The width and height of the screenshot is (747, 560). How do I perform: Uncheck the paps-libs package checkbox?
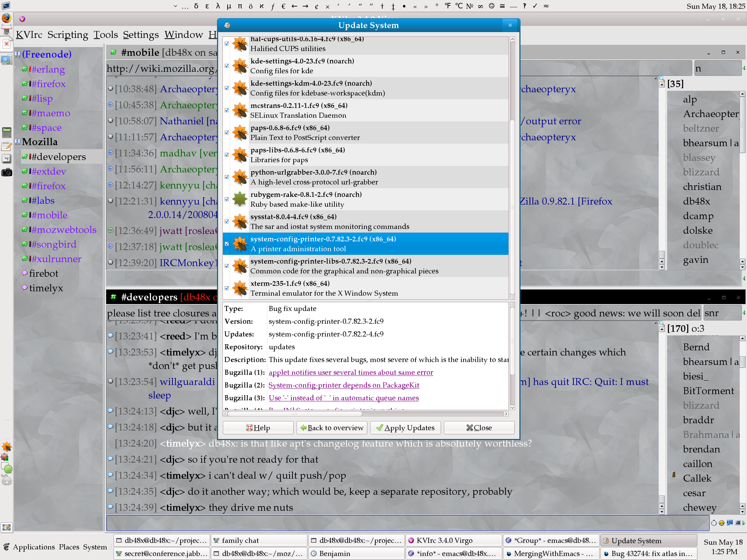coord(227,155)
